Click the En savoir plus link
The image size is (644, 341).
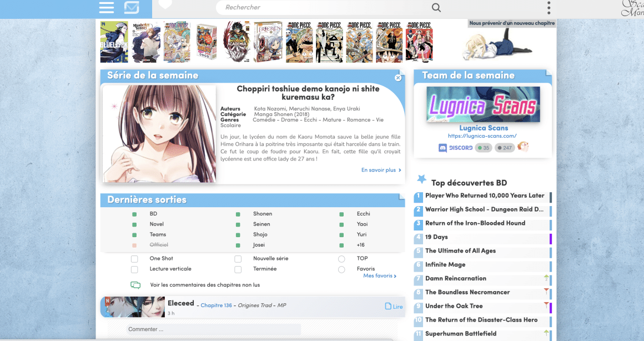coord(381,170)
